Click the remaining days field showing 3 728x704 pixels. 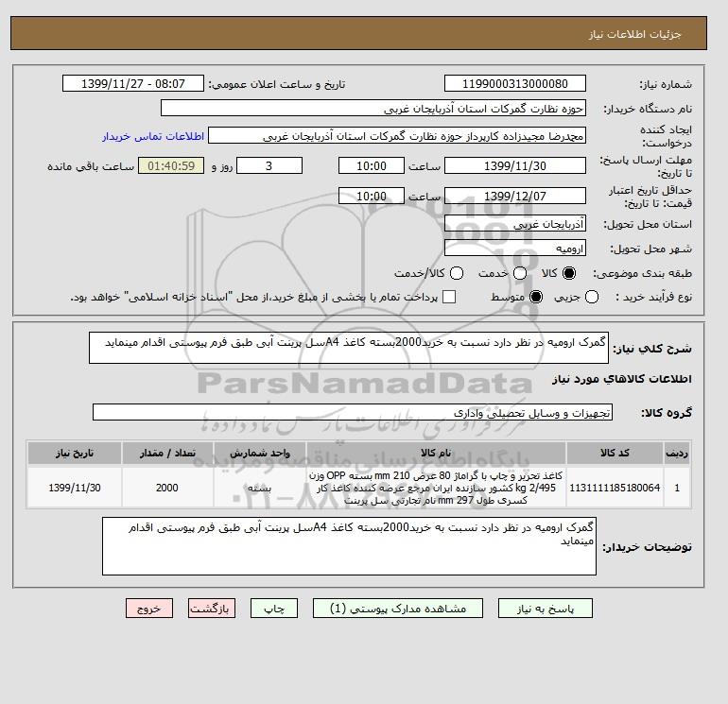click(x=269, y=165)
